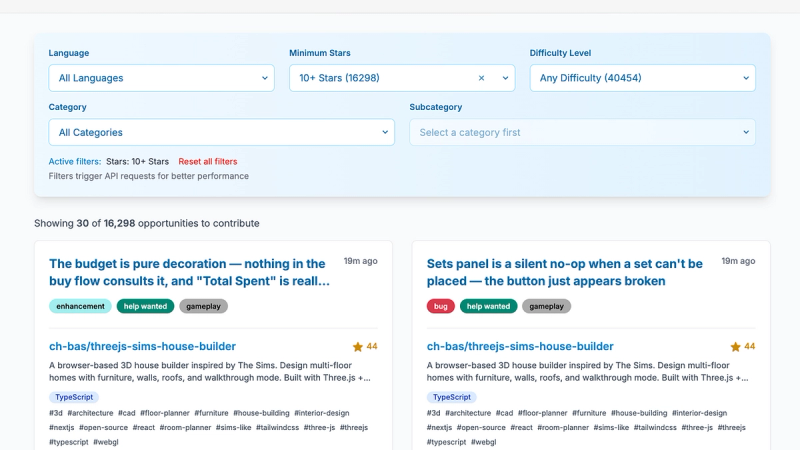800x450 pixels.
Task: Click the Minimum Stars chevron arrow
Action: click(505, 78)
